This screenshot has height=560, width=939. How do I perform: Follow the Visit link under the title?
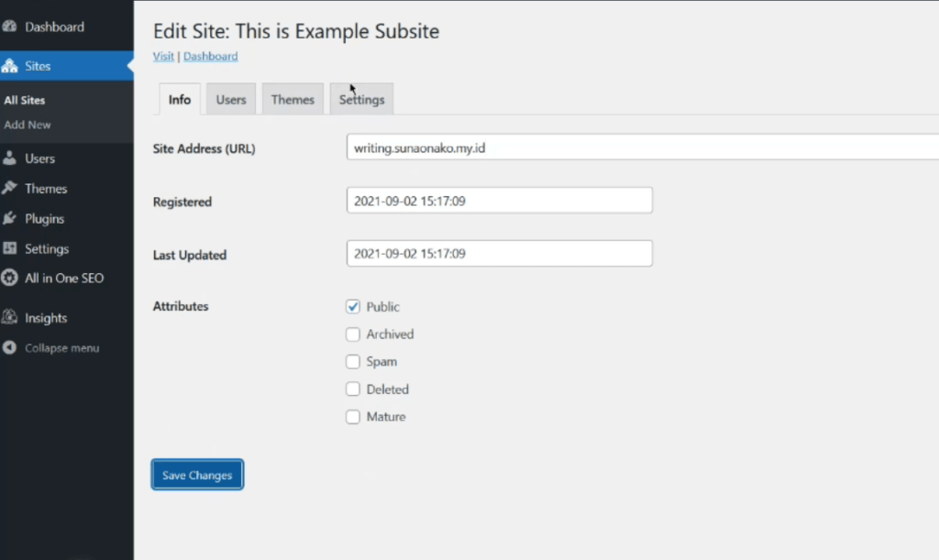[163, 56]
